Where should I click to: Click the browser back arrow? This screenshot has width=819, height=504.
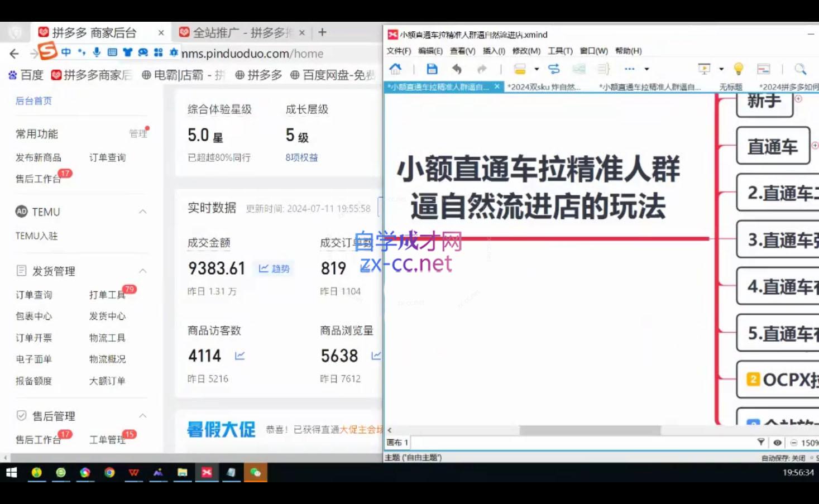click(14, 54)
